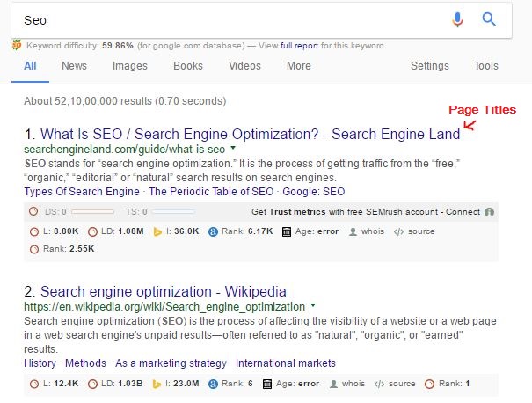This screenshot has height=403, width=532.
Task: Open the Periodic Table of SEO sitelink
Action: pyautogui.click(x=211, y=192)
